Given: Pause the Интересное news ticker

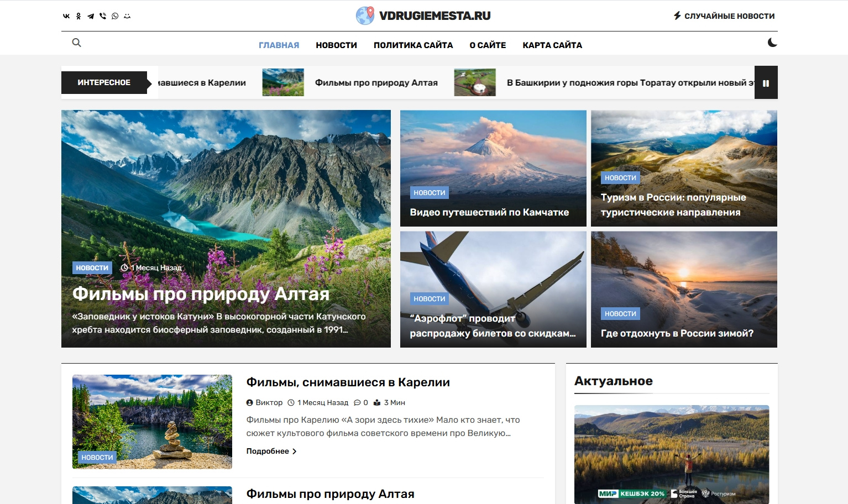Looking at the screenshot, I should click(766, 83).
